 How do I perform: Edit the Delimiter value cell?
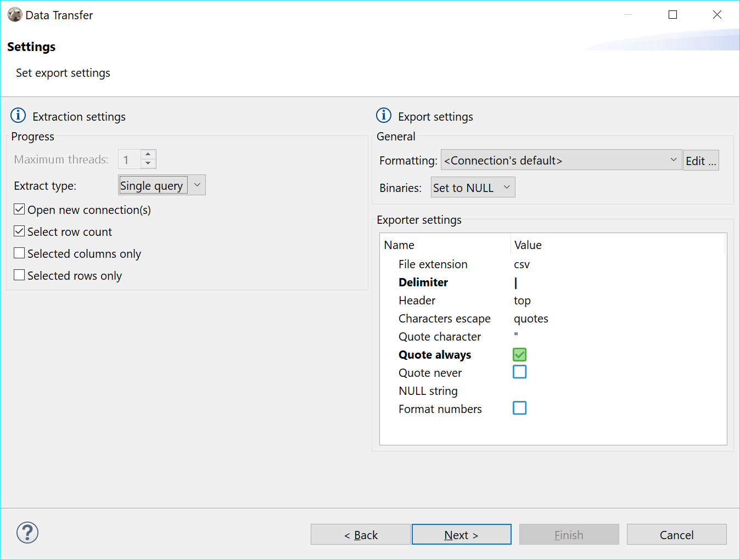619,282
